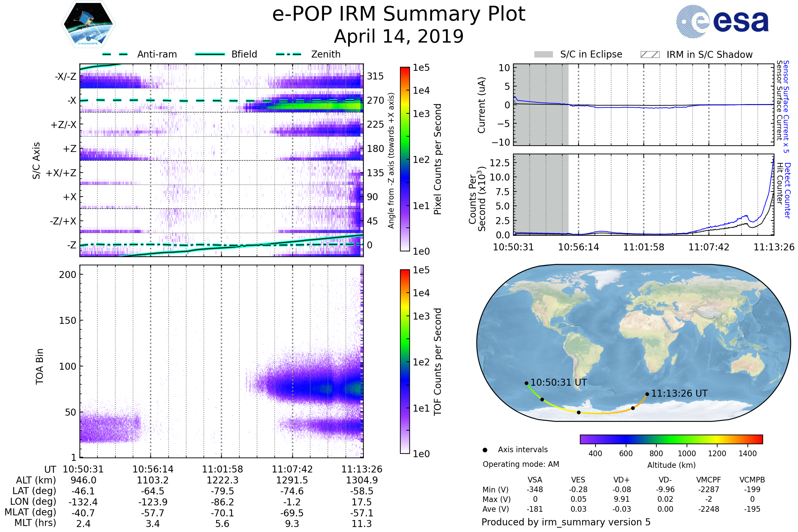798x532 pixels.
Task: Click the Bfield solid line legend marker
Action: 210,54
